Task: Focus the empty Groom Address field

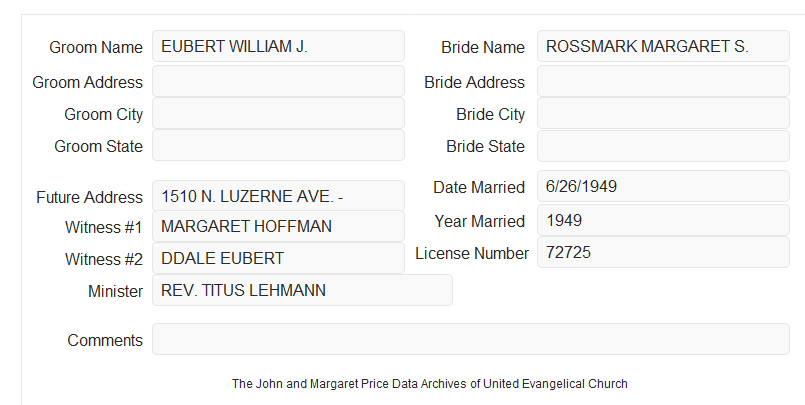Action: click(278, 81)
